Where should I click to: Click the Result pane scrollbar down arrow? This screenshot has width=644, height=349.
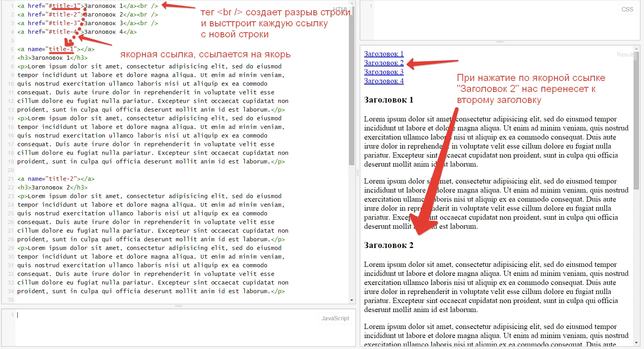pyautogui.click(x=637, y=343)
